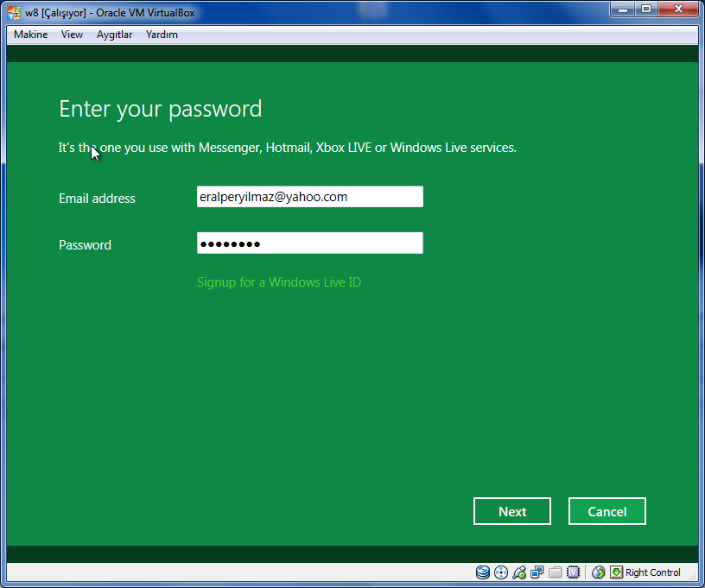Click the keyboard capture green arrow icon
Image resolution: width=705 pixels, height=588 pixels.
point(616,572)
